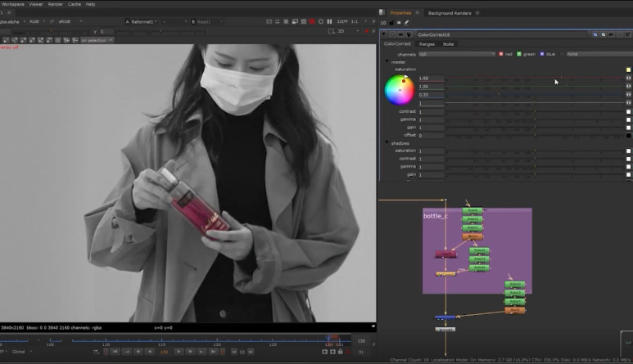The image size is (633, 364).
Task: Click the viewer zoom 100% control
Action: pyautogui.click(x=342, y=21)
